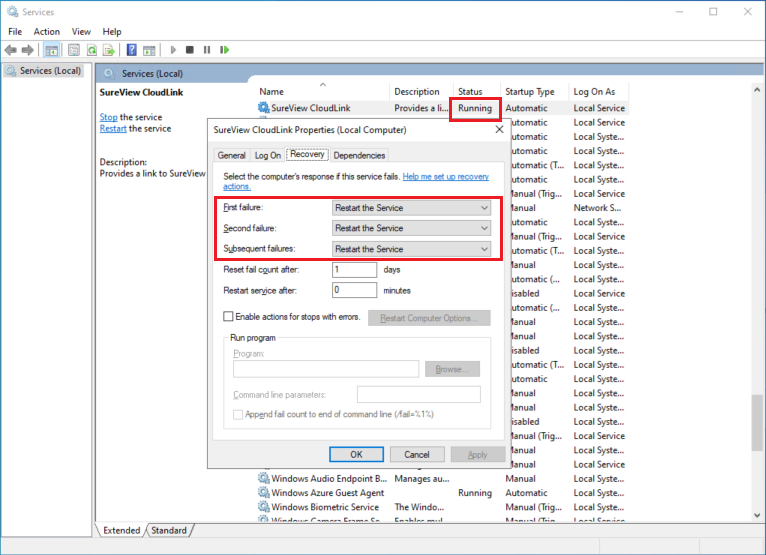Switch to the General tab
The image size is (766, 555).
coord(232,155)
